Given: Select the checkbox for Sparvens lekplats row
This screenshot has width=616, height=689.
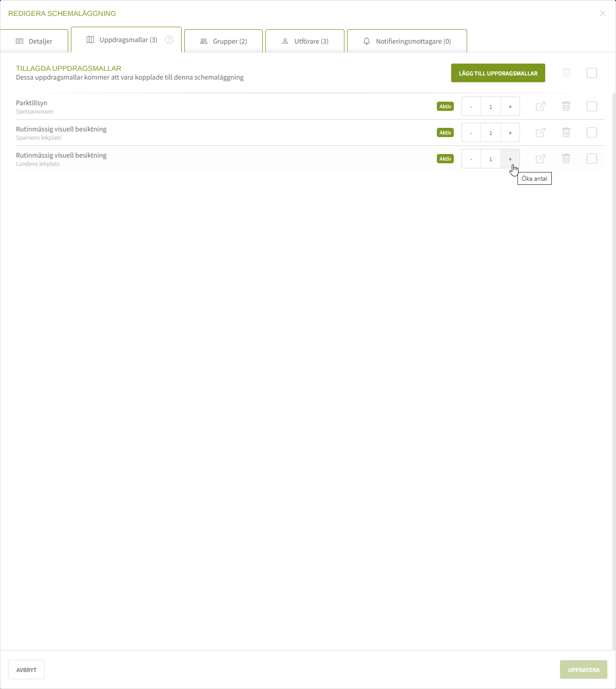Looking at the screenshot, I should click(x=592, y=132).
